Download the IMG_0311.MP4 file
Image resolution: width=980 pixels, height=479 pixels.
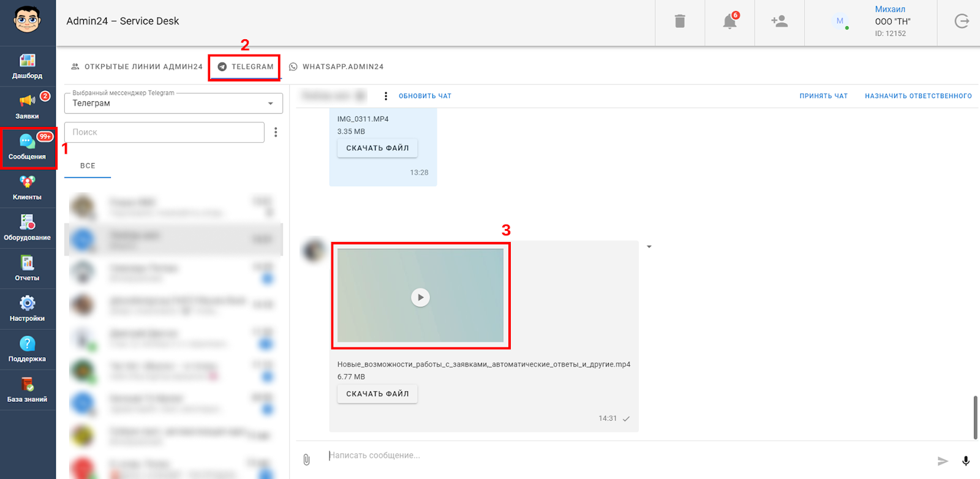377,148
